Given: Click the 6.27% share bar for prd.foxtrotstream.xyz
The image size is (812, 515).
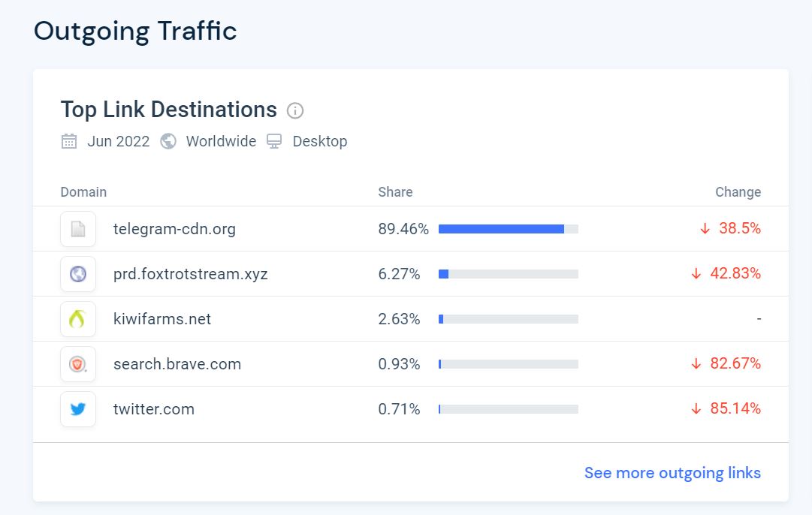Looking at the screenshot, I should [509, 274].
